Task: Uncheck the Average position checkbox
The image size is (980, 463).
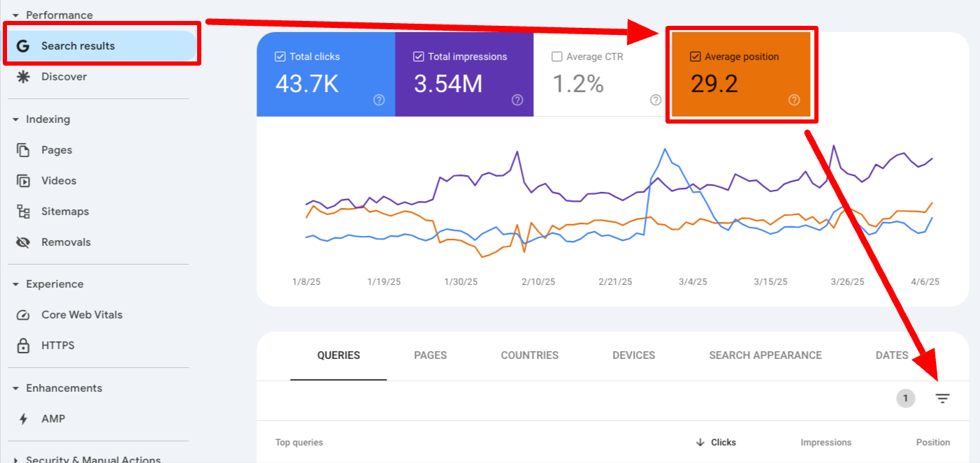Action: pyautogui.click(x=695, y=57)
